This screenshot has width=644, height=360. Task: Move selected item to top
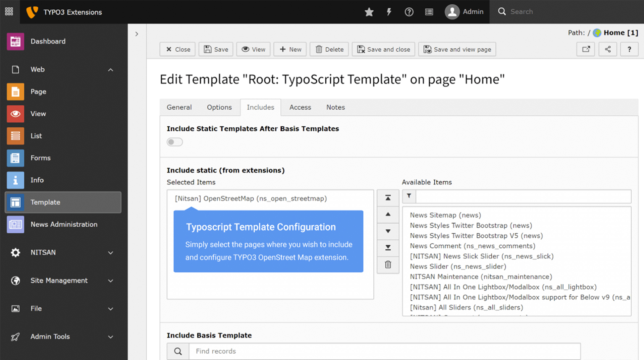pyautogui.click(x=388, y=198)
